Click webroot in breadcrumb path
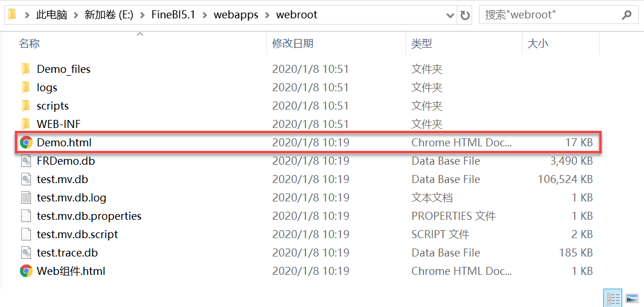Viewport: 644px width, 307px height. pyautogui.click(x=297, y=15)
